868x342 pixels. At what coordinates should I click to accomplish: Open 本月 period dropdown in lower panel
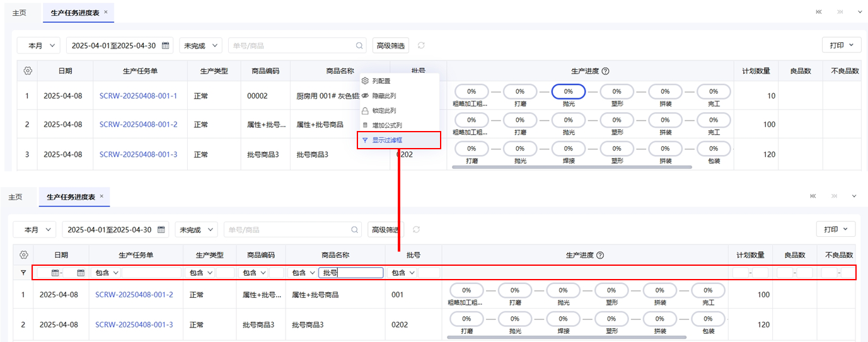click(x=35, y=229)
